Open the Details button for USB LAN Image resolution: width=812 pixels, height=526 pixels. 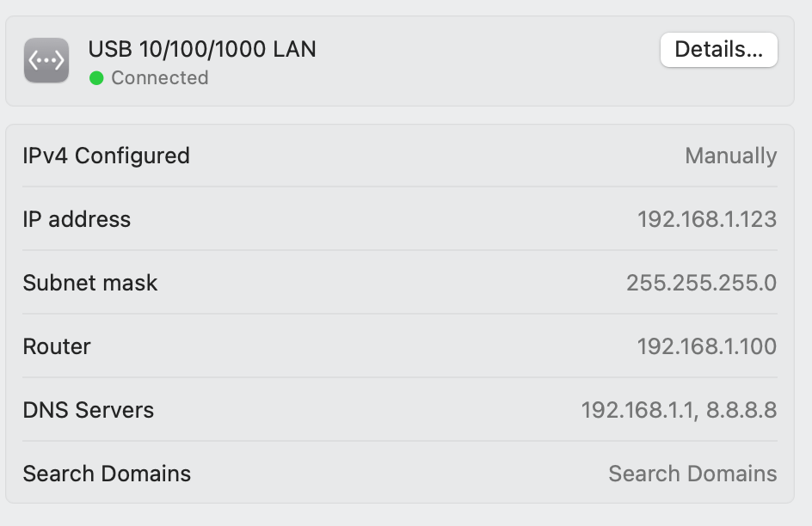(x=719, y=50)
